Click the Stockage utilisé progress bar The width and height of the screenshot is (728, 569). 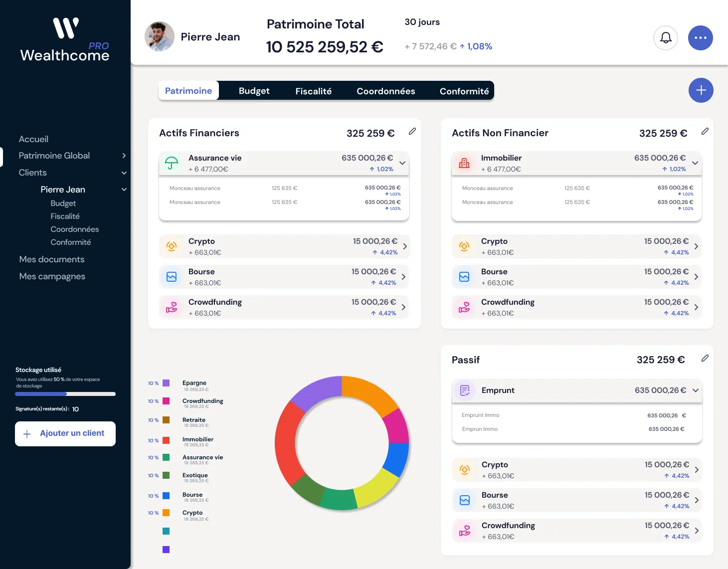tap(65, 394)
